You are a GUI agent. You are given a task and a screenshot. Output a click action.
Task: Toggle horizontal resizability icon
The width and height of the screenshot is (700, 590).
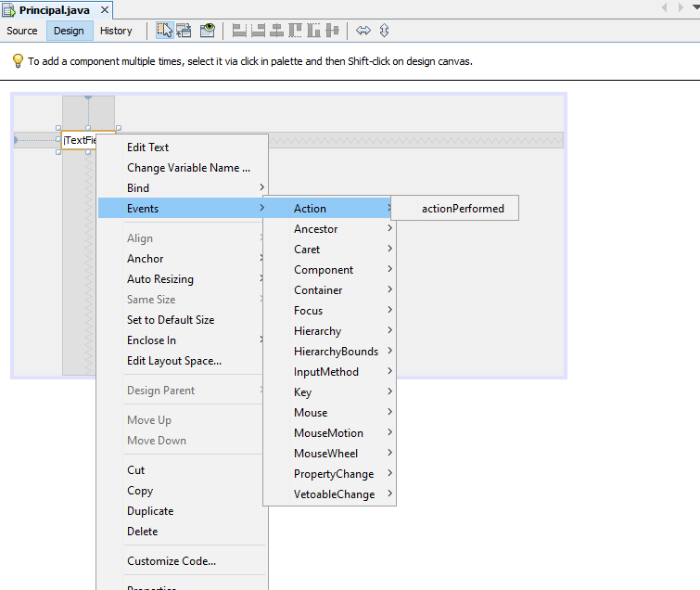pos(363,31)
